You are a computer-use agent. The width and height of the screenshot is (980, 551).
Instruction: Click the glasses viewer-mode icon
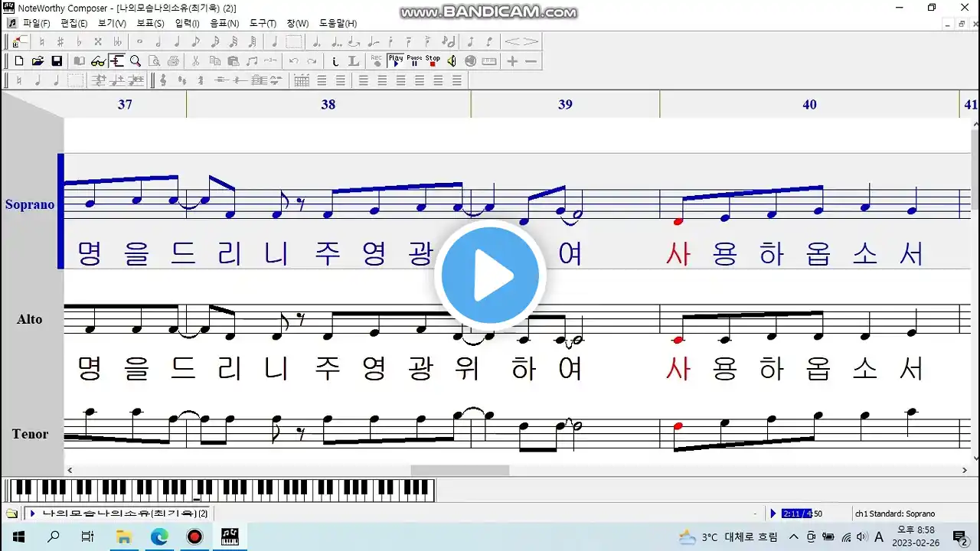point(99,61)
